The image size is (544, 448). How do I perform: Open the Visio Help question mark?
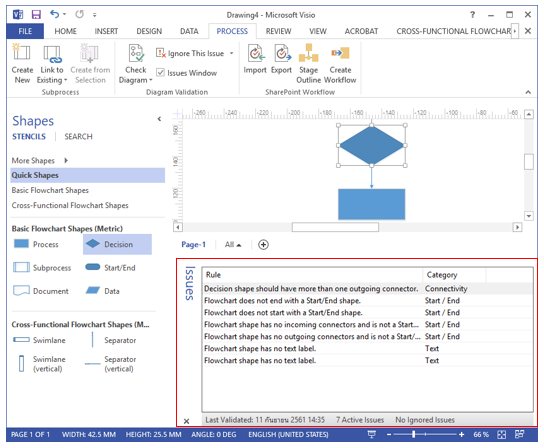coord(472,15)
